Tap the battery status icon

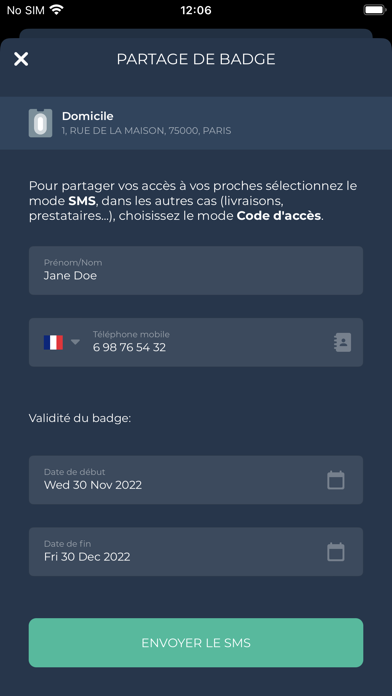(374, 10)
